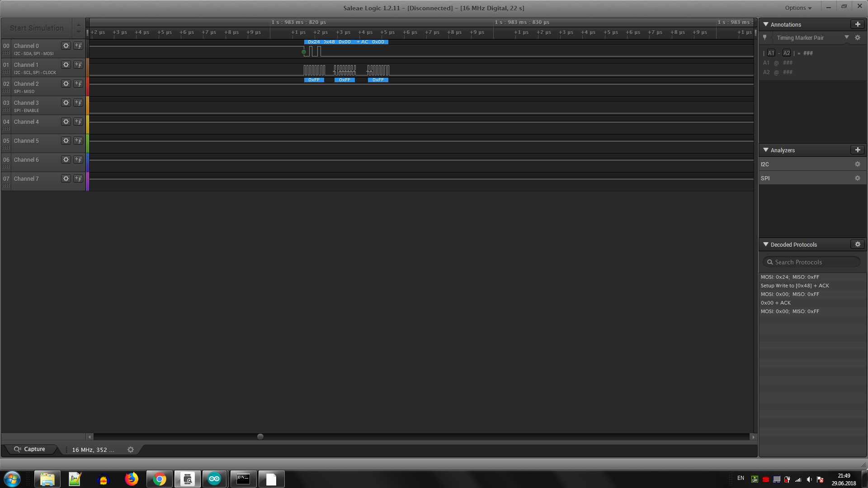
Task: Toggle Channel 7 trigger edge button
Action: click(78, 178)
